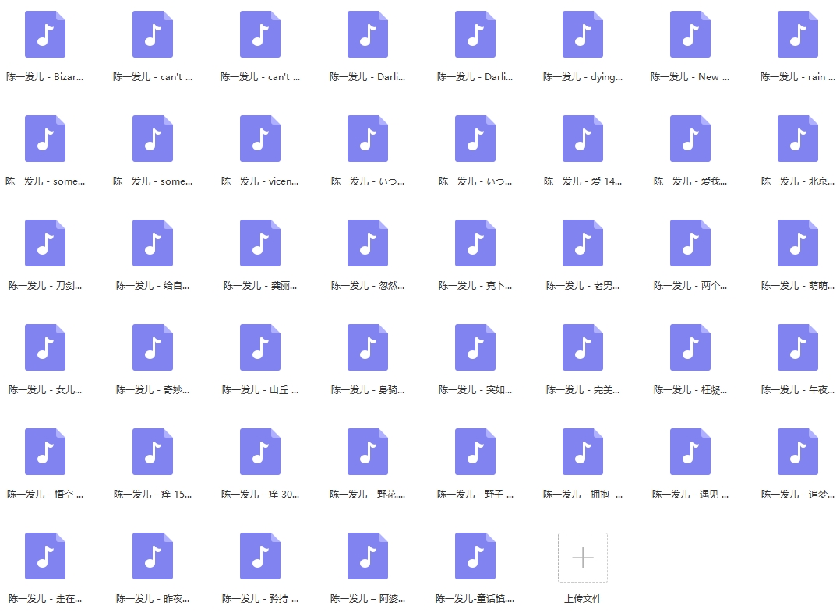Image resolution: width=840 pixels, height=616 pixels.
Task: Click the music note icon above 陈一发儿 - New ...
Action: (690, 35)
